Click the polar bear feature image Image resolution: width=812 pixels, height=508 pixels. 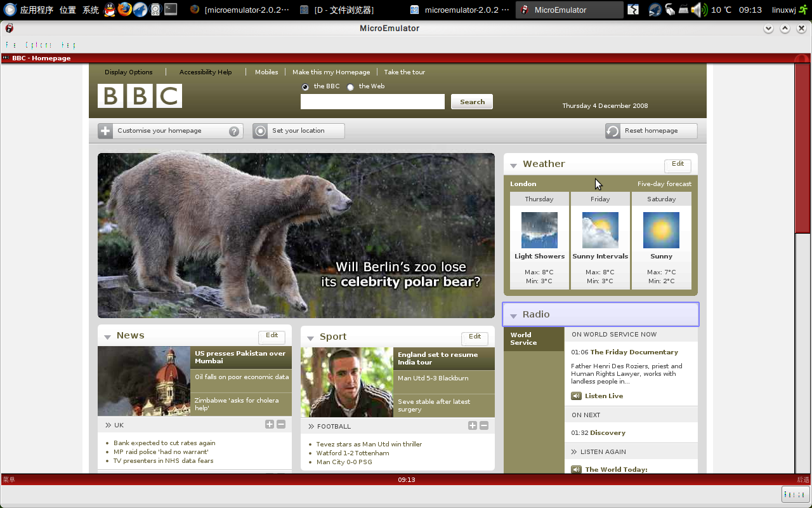pyautogui.click(x=296, y=236)
